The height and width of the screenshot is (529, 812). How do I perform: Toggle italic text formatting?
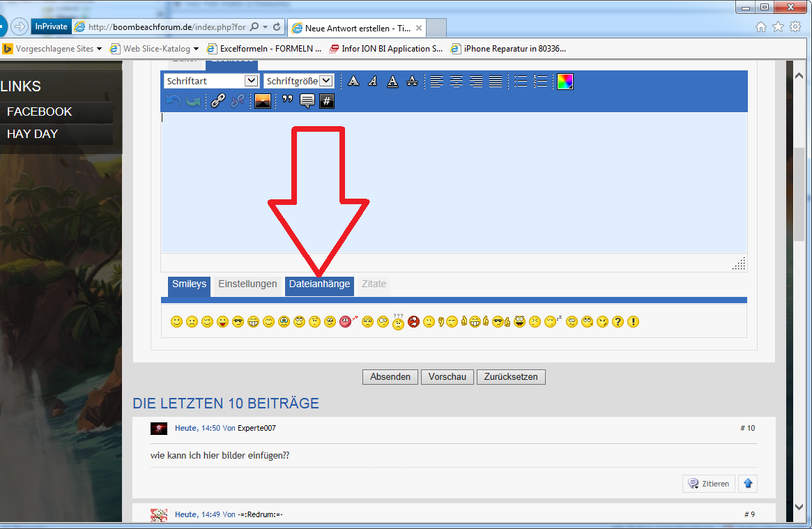pyautogui.click(x=373, y=82)
